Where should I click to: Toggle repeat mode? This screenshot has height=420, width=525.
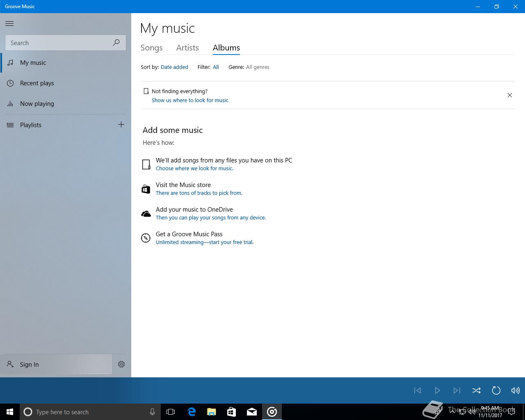pyautogui.click(x=496, y=390)
